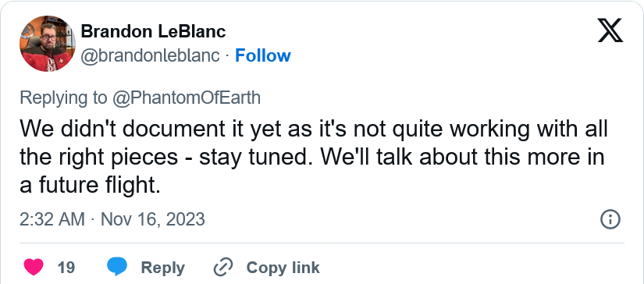Visit the @brandonleblanc handle

click(x=151, y=56)
